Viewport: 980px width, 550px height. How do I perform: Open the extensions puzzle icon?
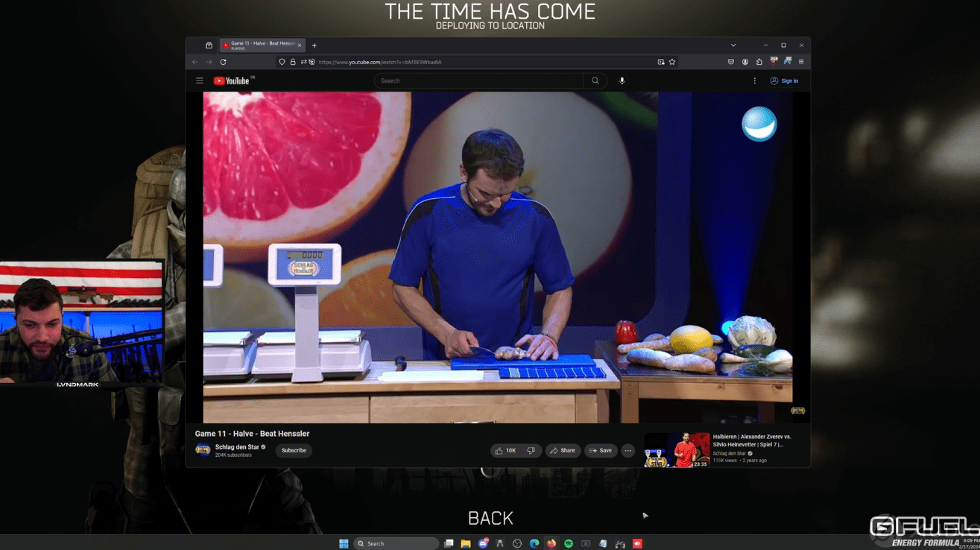[x=759, y=62]
